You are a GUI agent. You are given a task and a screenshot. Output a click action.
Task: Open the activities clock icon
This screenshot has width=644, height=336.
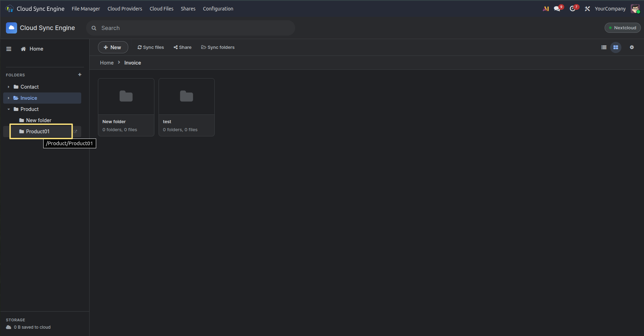[x=573, y=9]
